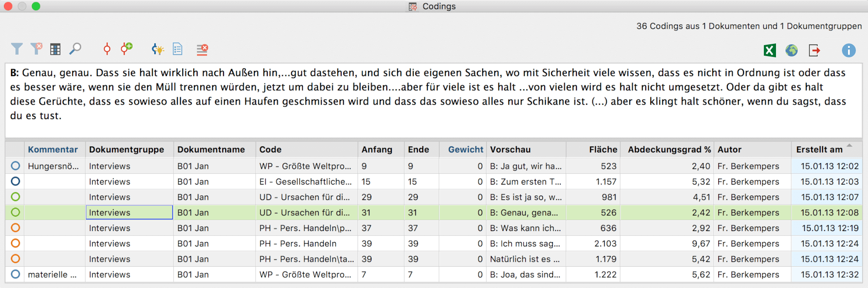This screenshot has width=868, height=288.
Task: Click the Fläche value 1.222
Action: (605, 275)
